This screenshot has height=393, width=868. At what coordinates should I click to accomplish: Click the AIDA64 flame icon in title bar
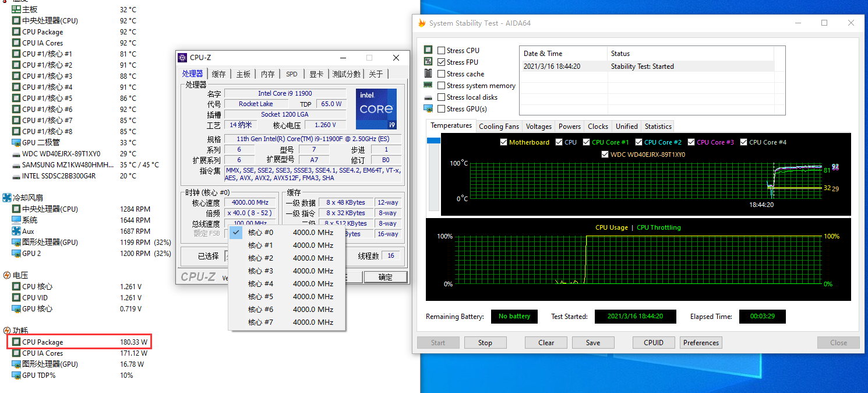click(x=422, y=23)
